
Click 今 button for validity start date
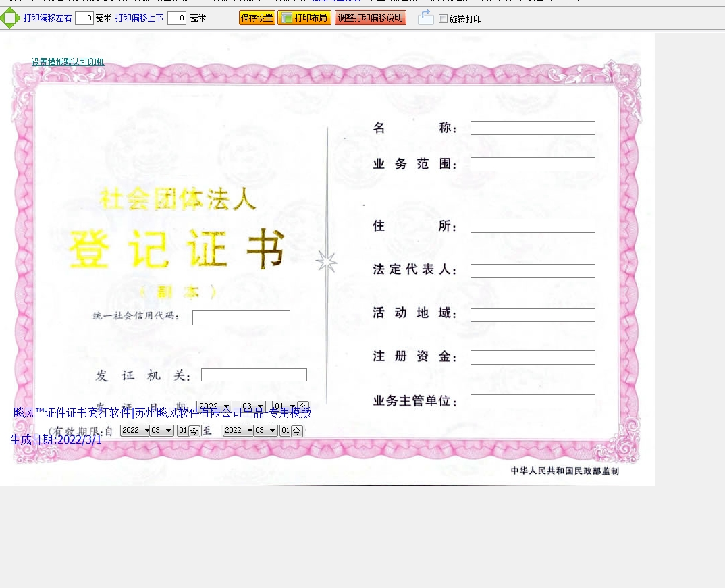[x=194, y=431]
